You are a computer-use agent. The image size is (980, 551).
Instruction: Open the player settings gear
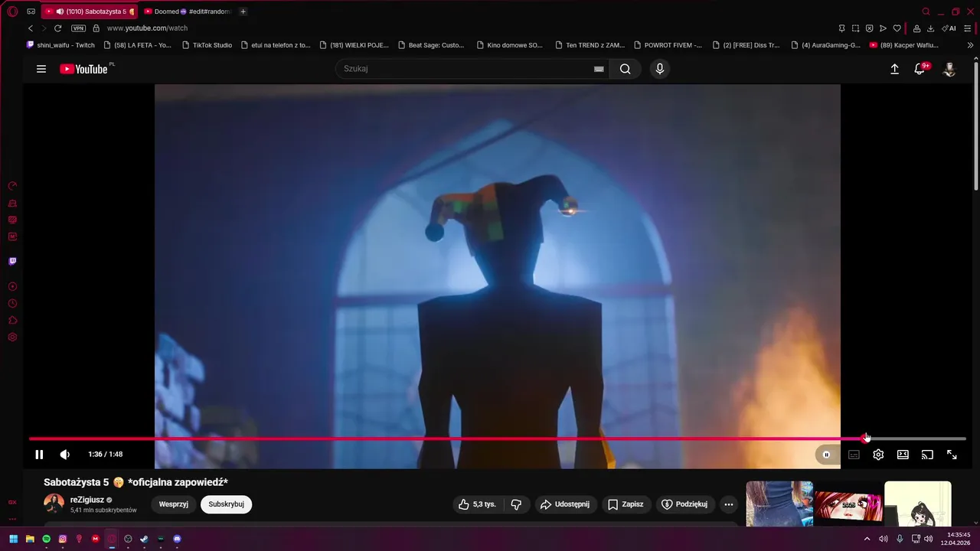[878, 455]
